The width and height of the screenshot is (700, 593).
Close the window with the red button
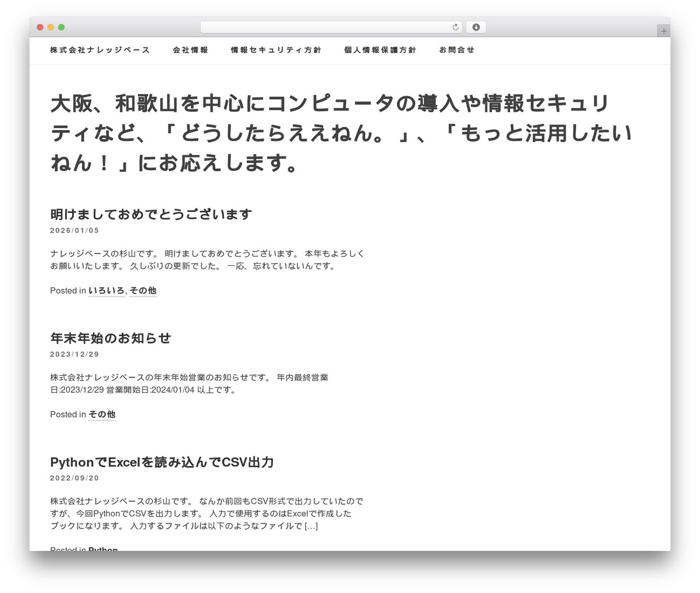point(40,27)
